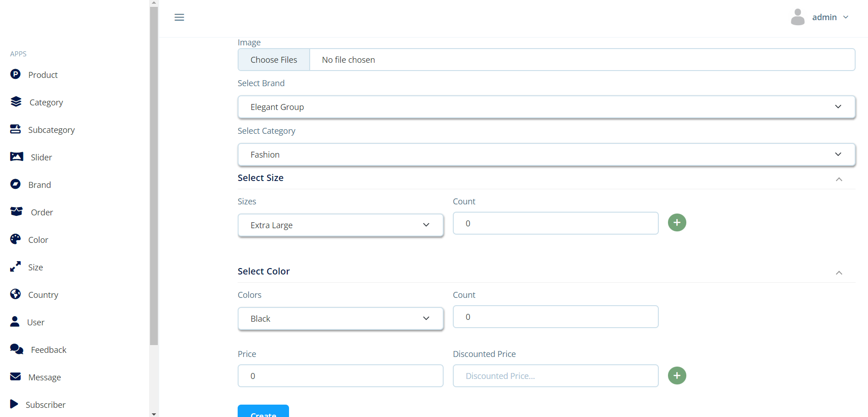Open the Subcategory menu item
The height and width of the screenshot is (417, 868).
51,130
